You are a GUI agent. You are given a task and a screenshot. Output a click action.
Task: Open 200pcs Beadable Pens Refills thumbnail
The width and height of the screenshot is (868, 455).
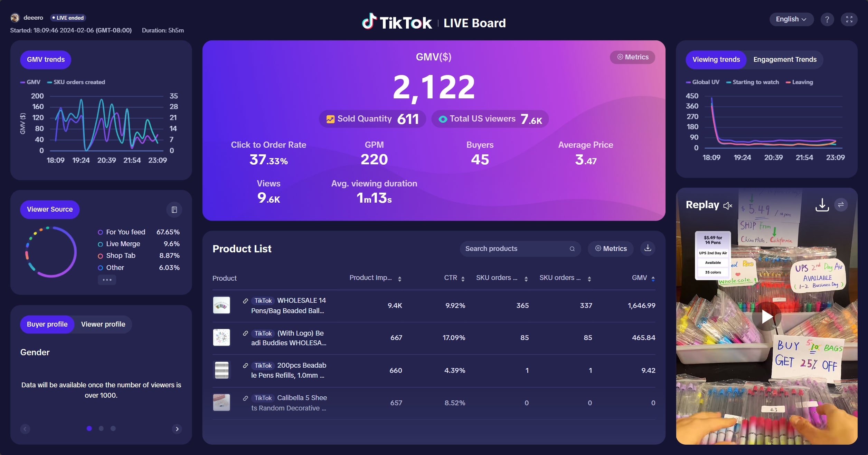221,370
